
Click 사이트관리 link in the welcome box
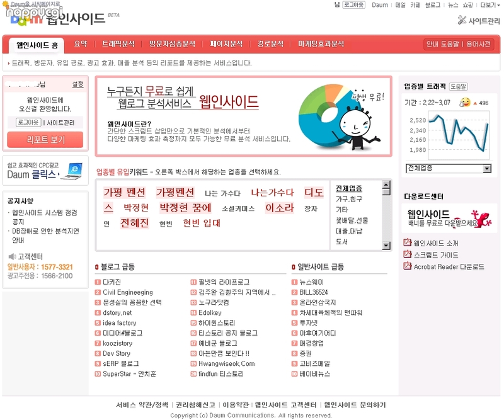(60, 123)
